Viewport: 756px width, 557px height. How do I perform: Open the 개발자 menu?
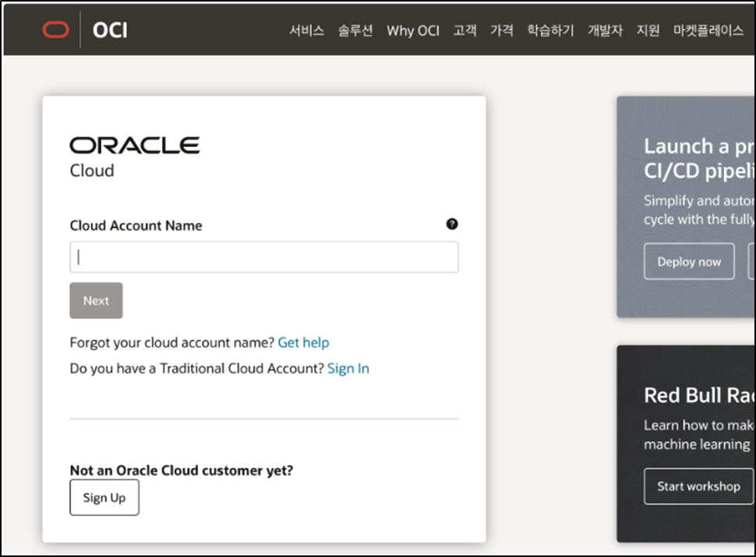pos(605,31)
